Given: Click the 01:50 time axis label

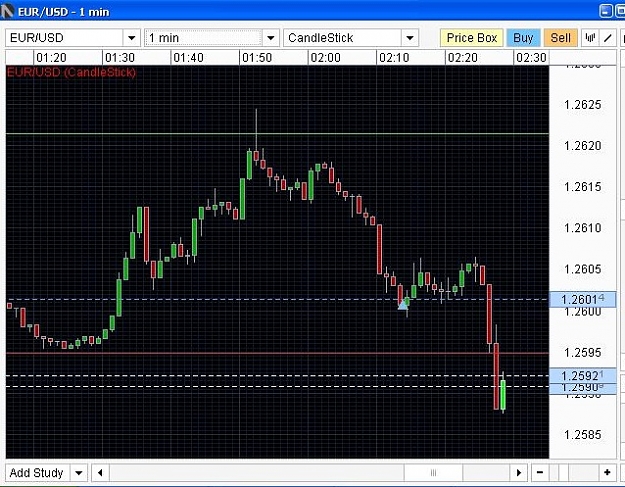Looking at the screenshot, I should tap(257, 58).
